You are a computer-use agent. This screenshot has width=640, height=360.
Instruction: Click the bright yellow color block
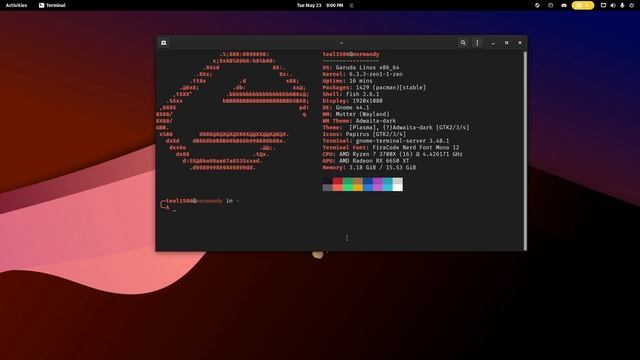[358, 187]
